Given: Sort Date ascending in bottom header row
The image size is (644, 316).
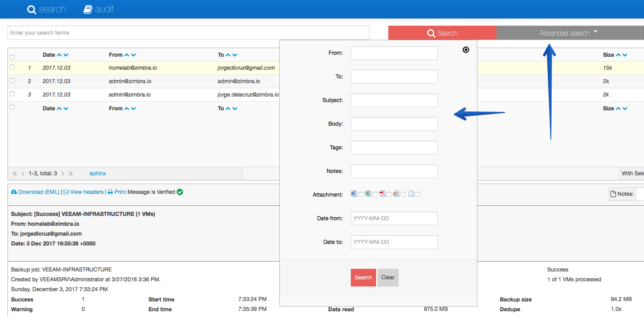Looking at the screenshot, I should (59, 109).
